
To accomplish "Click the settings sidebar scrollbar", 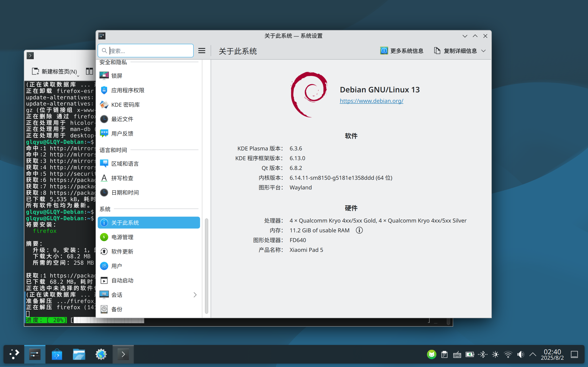I will [206, 266].
